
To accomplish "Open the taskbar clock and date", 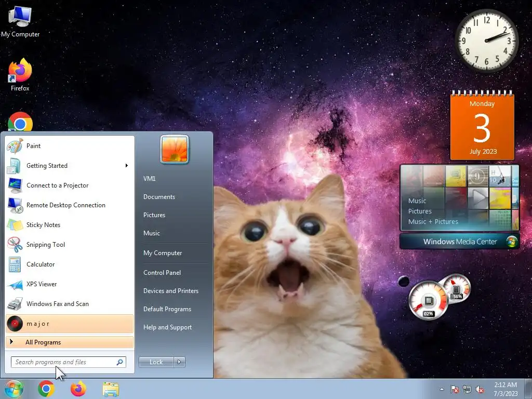I will [506, 389].
